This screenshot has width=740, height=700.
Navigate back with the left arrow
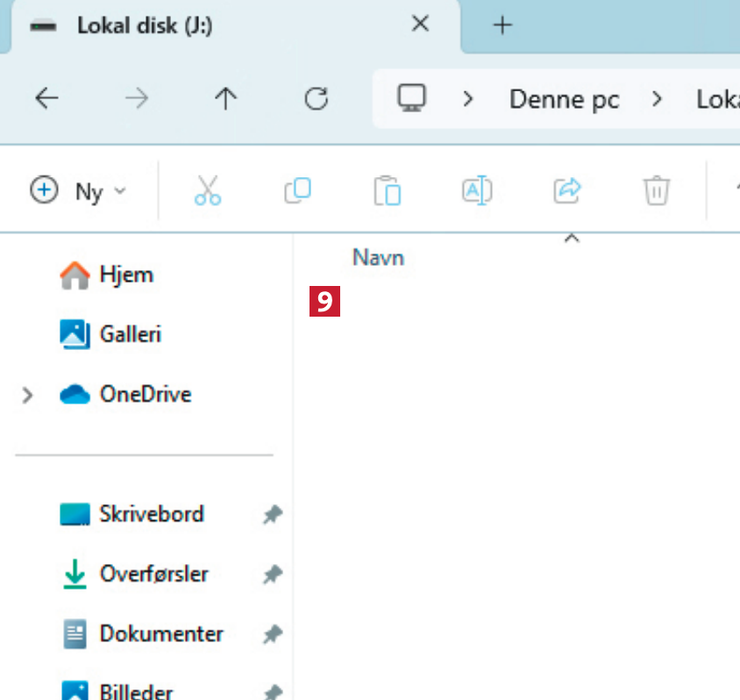pyautogui.click(x=46, y=99)
